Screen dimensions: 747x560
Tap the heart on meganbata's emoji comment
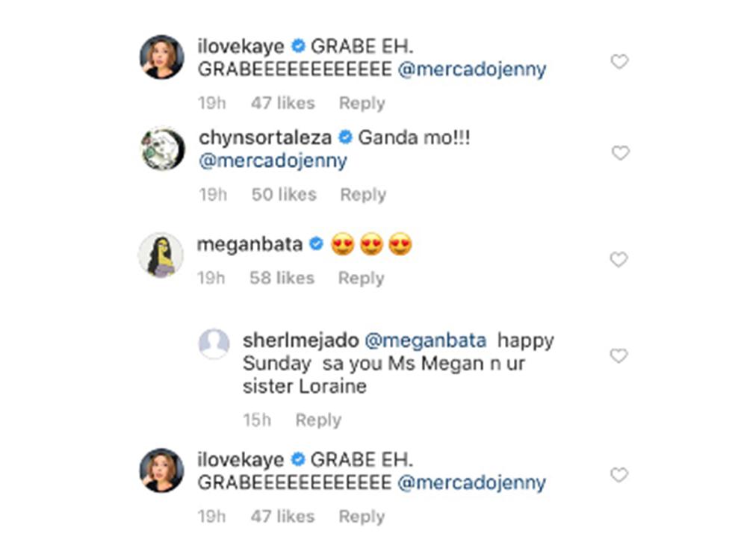point(619,259)
